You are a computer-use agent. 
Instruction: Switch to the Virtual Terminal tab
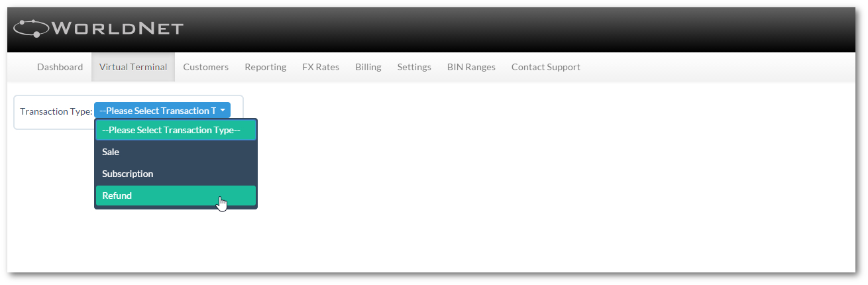point(133,67)
